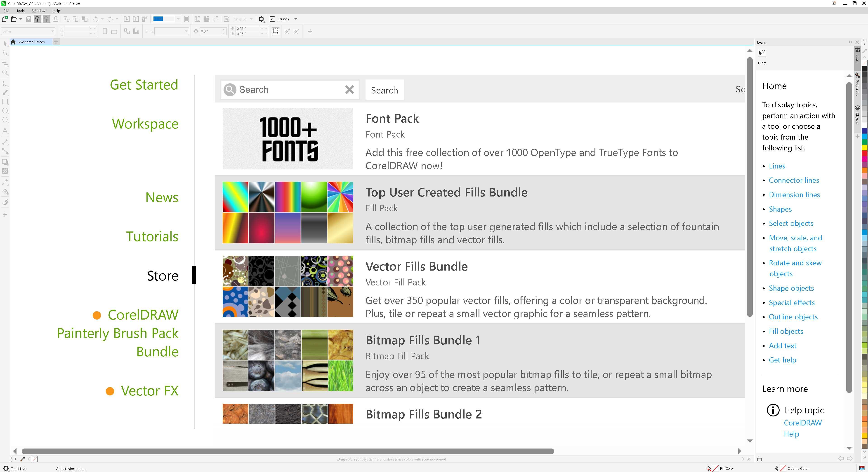The width and height of the screenshot is (868, 472).
Task: Open the Options gear icon
Action: point(261,19)
